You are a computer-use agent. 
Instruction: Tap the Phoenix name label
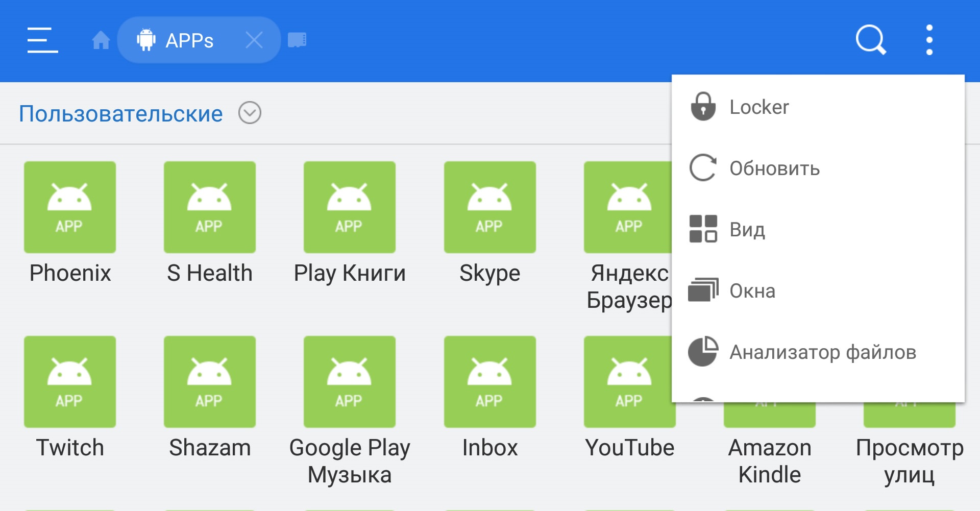(x=70, y=273)
